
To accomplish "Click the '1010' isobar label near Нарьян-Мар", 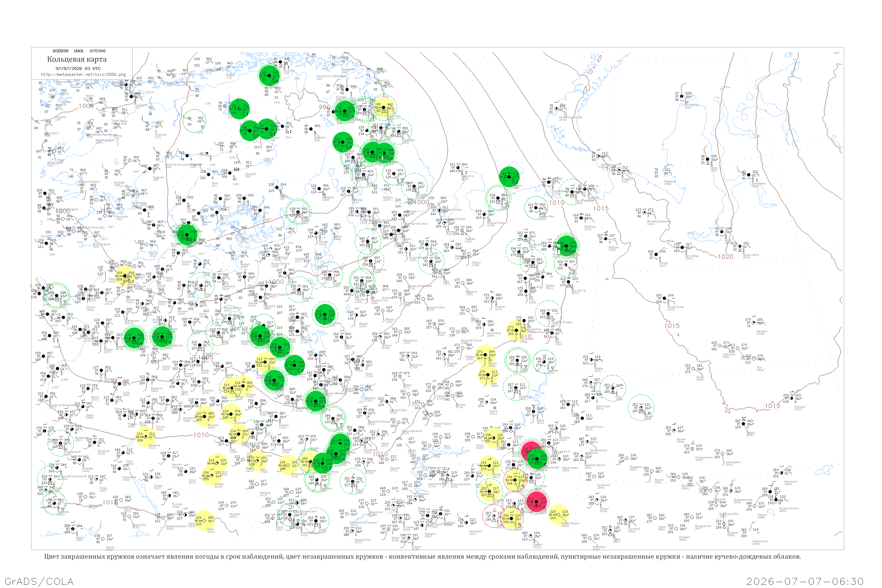I will (557, 203).
